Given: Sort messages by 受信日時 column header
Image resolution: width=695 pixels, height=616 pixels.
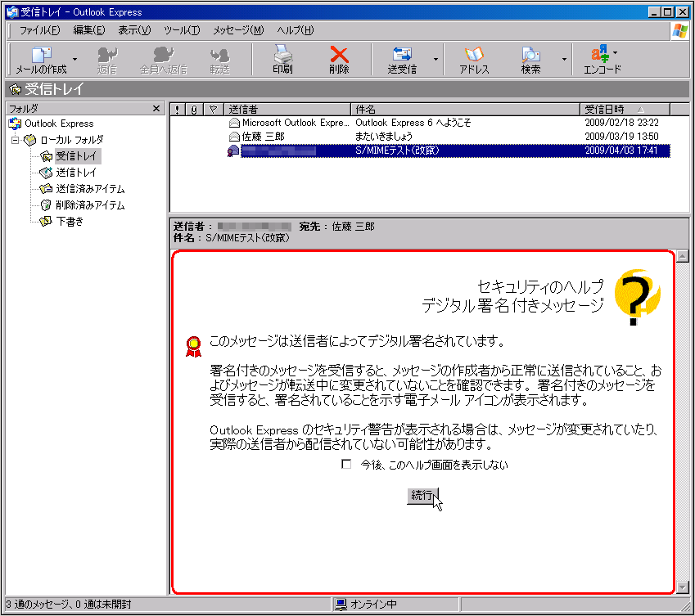Looking at the screenshot, I should (625, 109).
